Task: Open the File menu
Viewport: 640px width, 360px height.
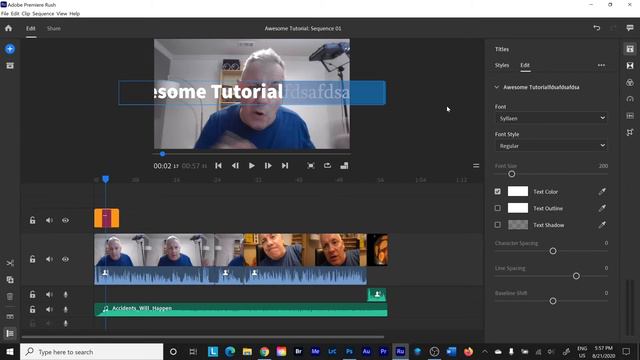Action: pyautogui.click(x=4, y=13)
